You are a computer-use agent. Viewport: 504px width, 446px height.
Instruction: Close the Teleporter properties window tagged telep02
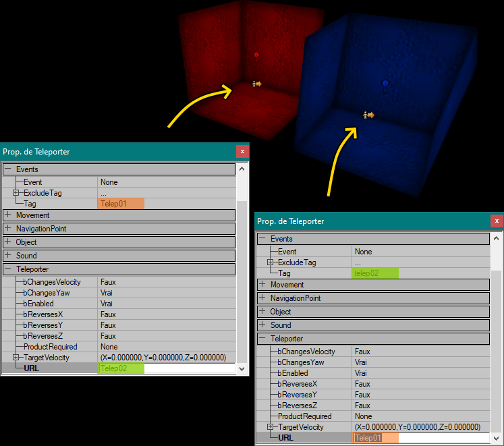click(x=497, y=221)
